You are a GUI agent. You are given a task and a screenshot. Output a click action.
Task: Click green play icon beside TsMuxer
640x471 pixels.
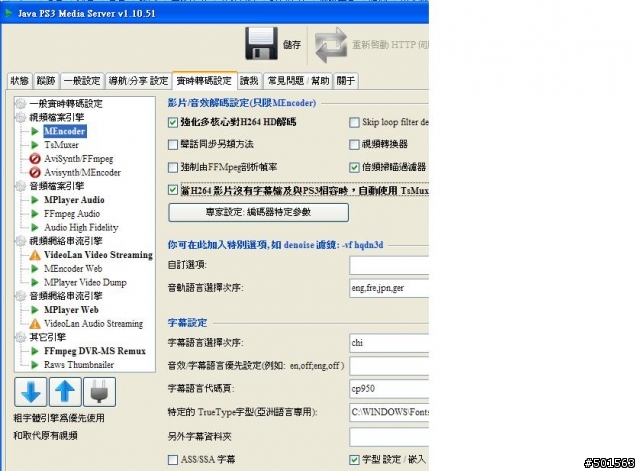tap(35, 145)
